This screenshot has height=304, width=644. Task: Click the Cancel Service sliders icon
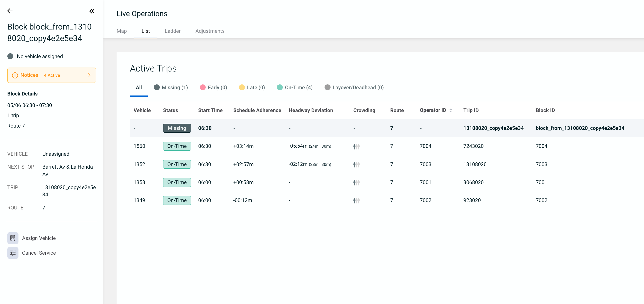[13, 253]
